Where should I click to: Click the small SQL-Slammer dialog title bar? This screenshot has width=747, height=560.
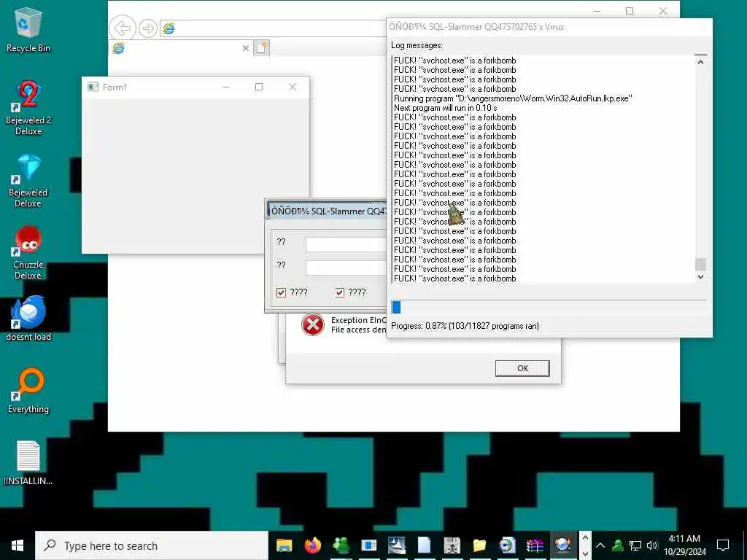pos(327,211)
